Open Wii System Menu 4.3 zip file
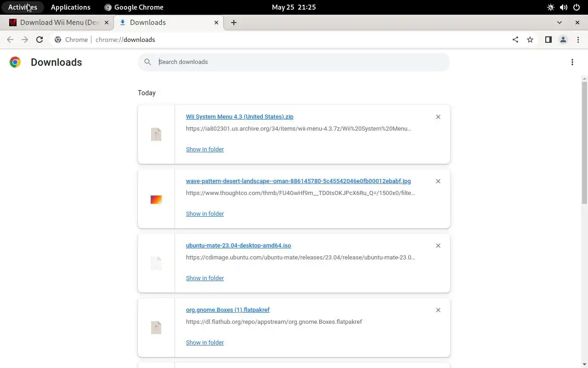Viewport: 588px width, 368px height. click(x=240, y=117)
